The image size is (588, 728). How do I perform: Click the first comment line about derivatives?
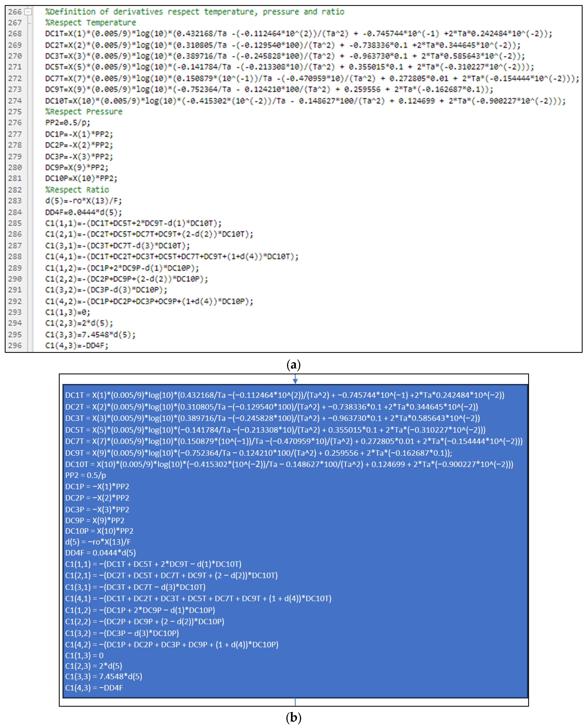point(195,12)
